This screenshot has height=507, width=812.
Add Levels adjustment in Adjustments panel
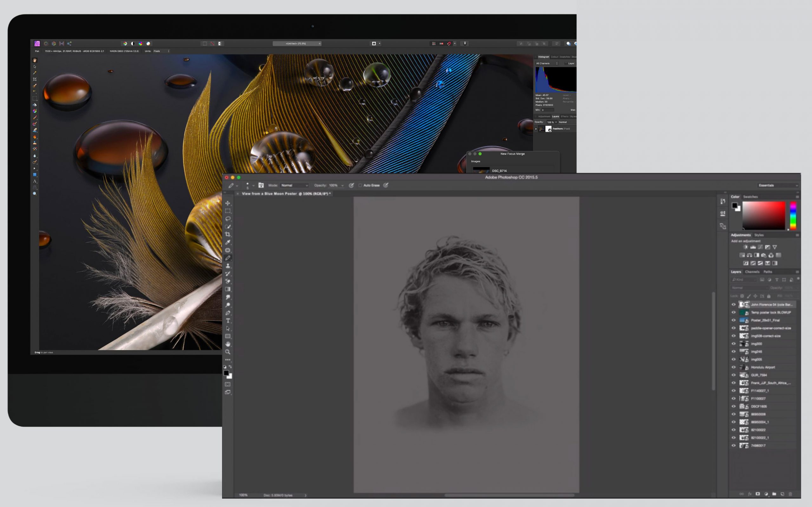click(753, 247)
